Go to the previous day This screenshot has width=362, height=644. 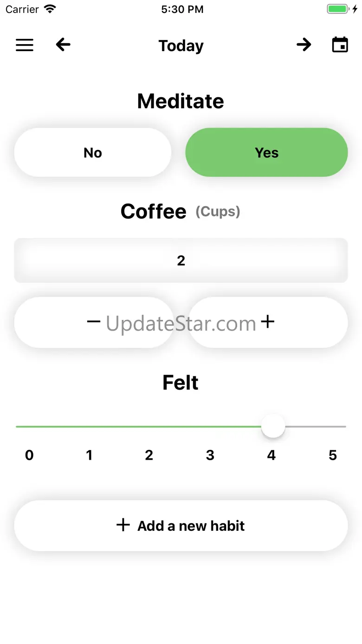pyautogui.click(x=63, y=45)
